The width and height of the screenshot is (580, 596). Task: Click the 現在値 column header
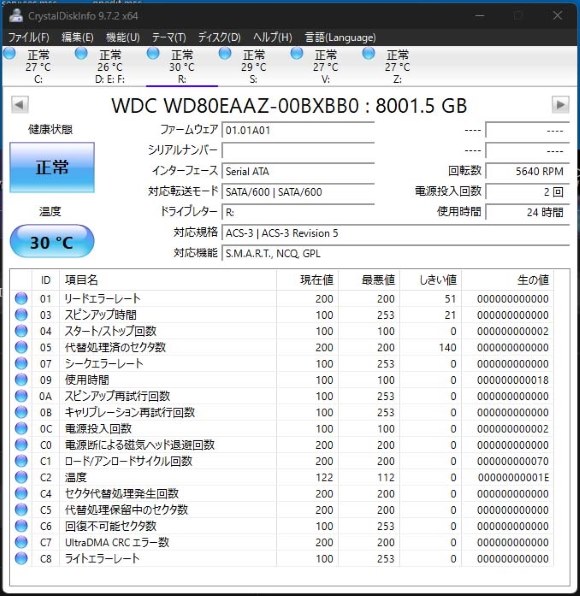[307, 280]
